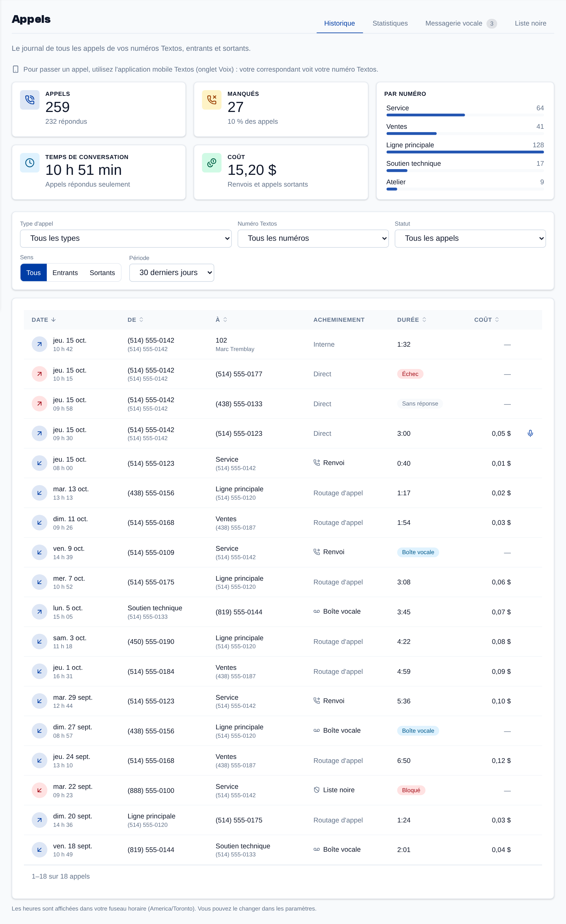Click the voicemail icon on lun. 5 oct. row
Image resolution: width=566 pixels, height=924 pixels.
click(x=317, y=611)
